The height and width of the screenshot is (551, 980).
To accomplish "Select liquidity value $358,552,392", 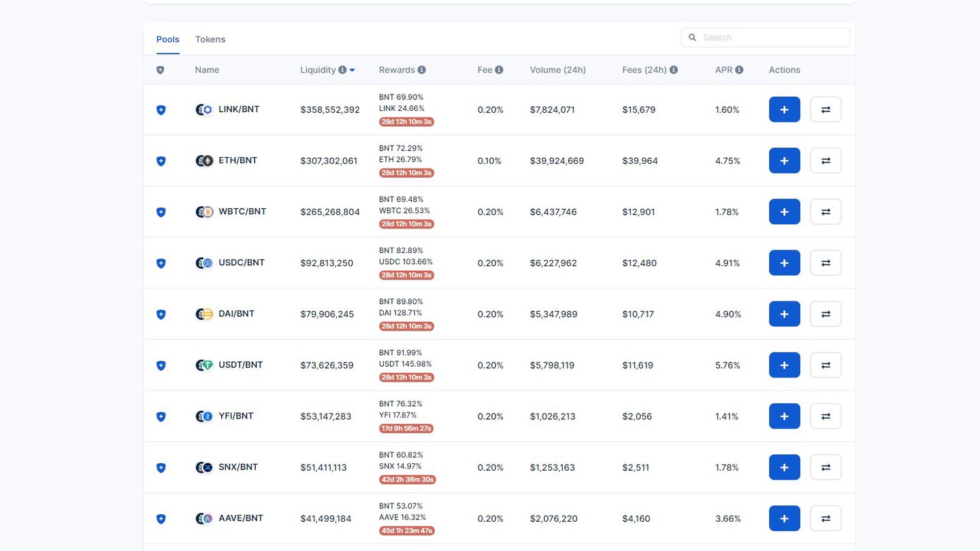I will click(330, 110).
